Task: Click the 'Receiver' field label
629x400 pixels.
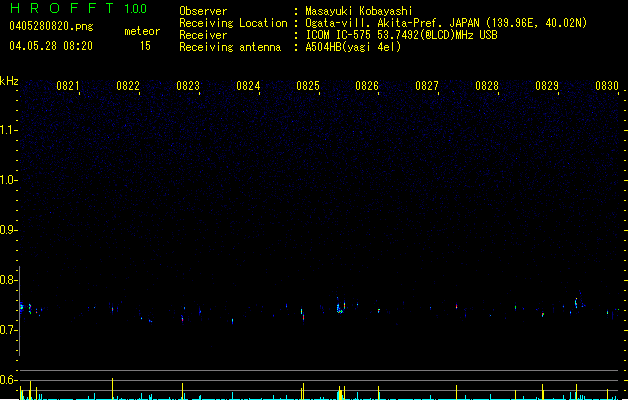Action: pos(203,35)
